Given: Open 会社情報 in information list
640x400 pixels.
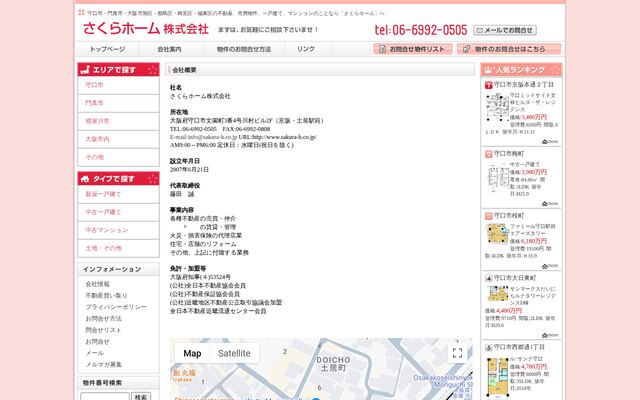Looking at the screenshot, I should coord(97,284).
